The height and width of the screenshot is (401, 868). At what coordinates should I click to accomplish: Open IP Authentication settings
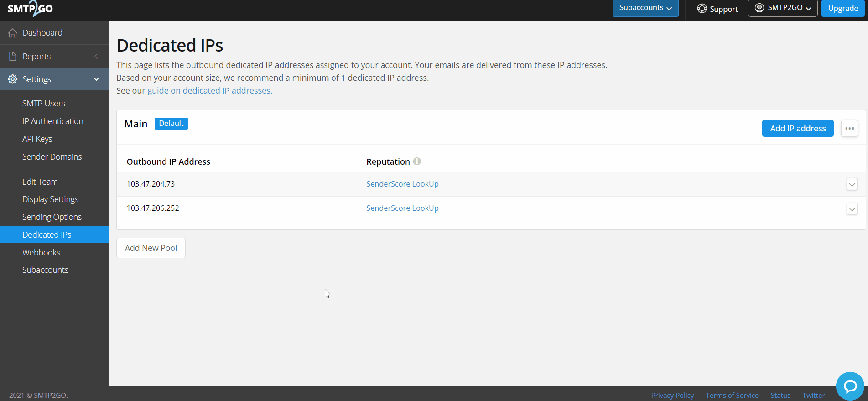[53, 121]
